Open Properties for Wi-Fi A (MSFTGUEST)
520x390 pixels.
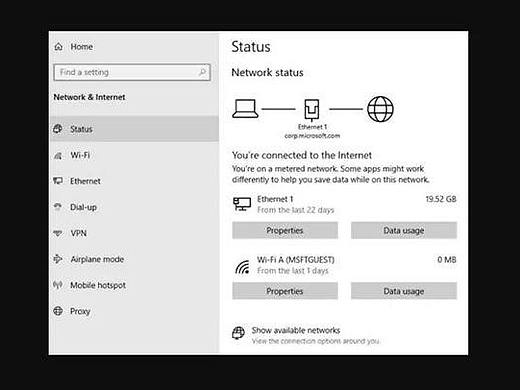point(285,291)
